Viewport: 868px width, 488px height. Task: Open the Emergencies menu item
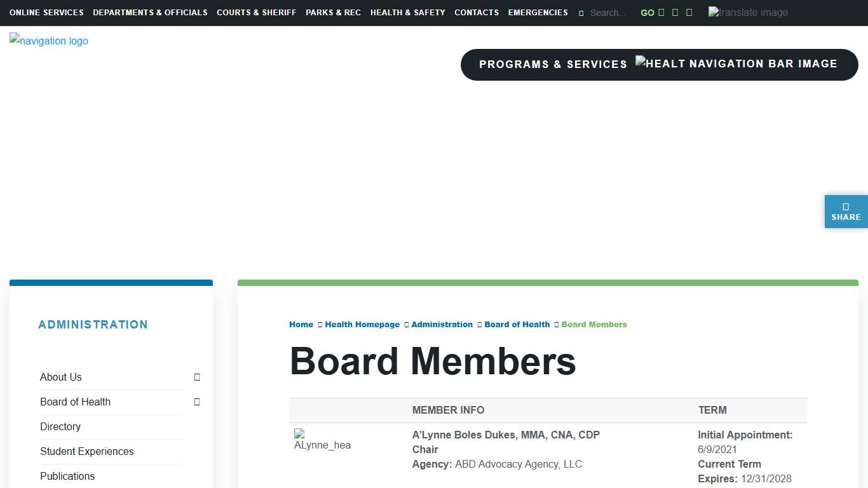(x=538, y=13)
